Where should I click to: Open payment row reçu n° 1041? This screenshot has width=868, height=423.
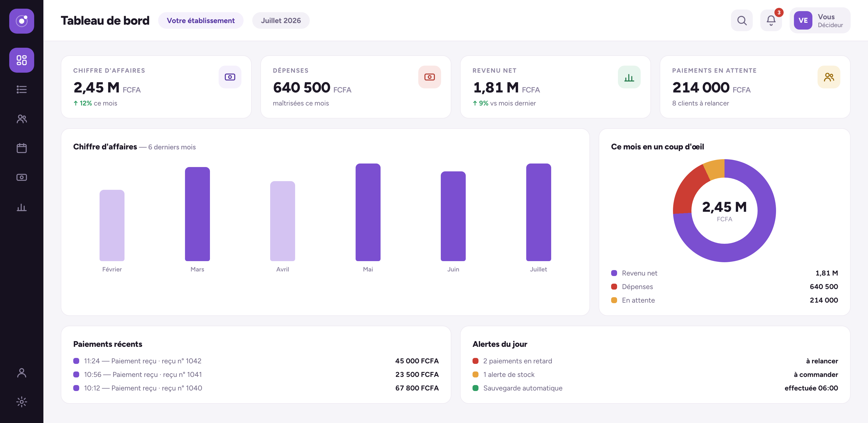[x=256, y=374]
